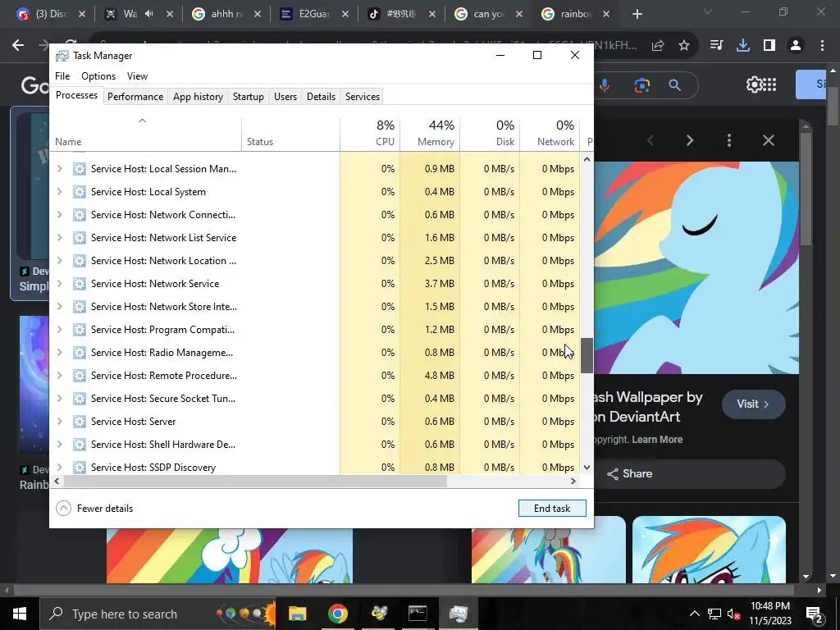Switch to the Performance tab
The image size is (840, 630).
(135, 97)
